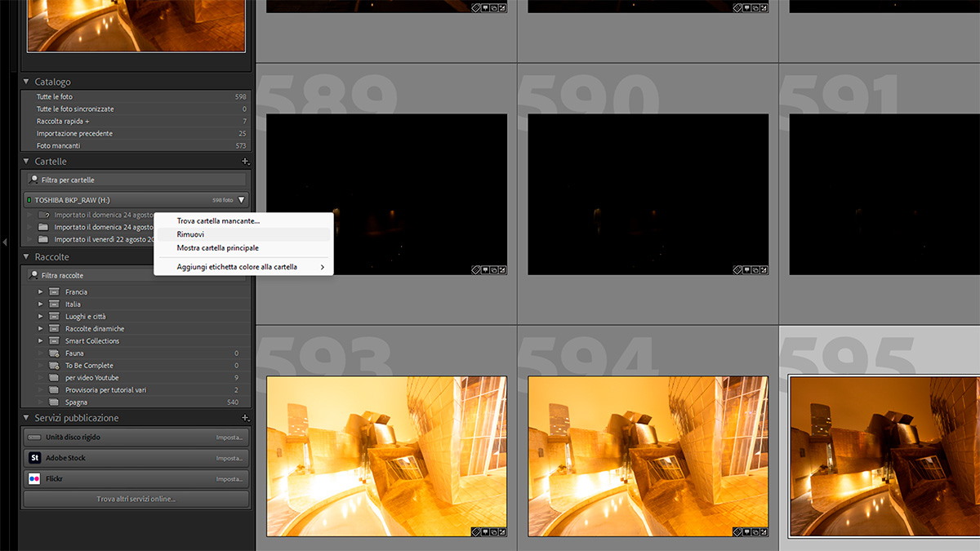980x551 pixels.
Task: Select Raccolta rapida + in Catalogo
Action: [136, 121]
